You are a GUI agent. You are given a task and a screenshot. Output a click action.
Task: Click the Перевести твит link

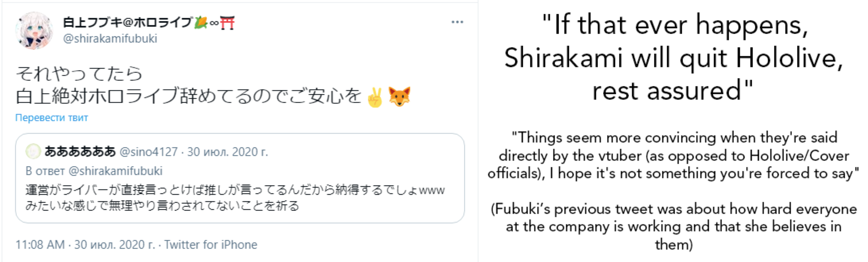pos(52,118)
